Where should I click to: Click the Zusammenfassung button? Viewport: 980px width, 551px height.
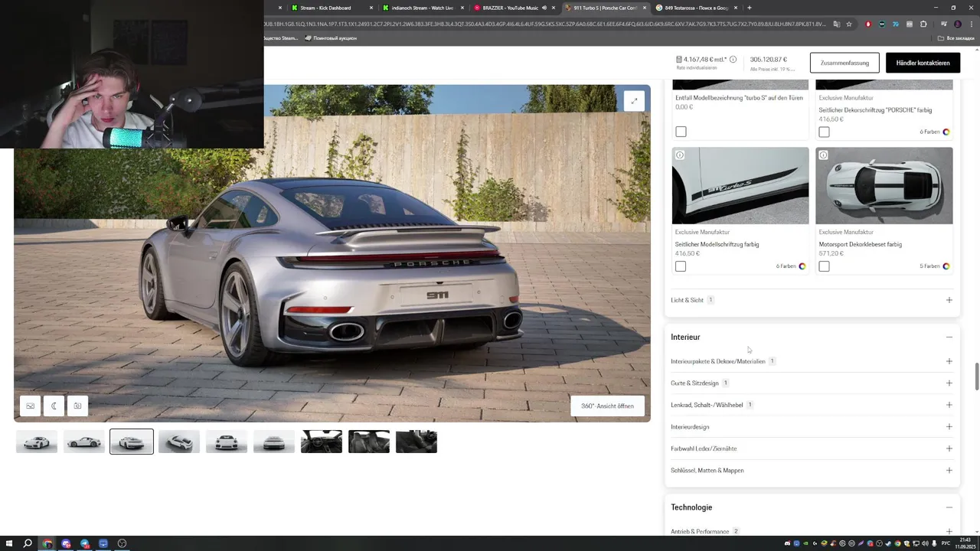pyautogui.click(x=844, y=63)
